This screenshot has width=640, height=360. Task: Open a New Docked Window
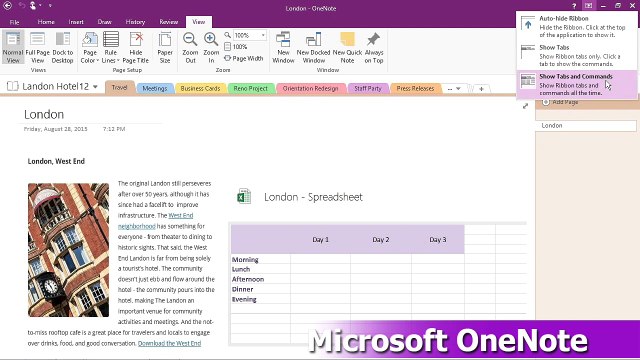click(313, 48)
